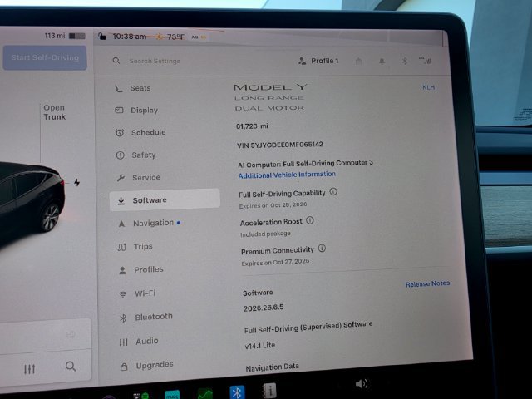The image size is (532, 399).
Task: Tap the v14.1 Lite FSD version text
Action: click(260, 346)
